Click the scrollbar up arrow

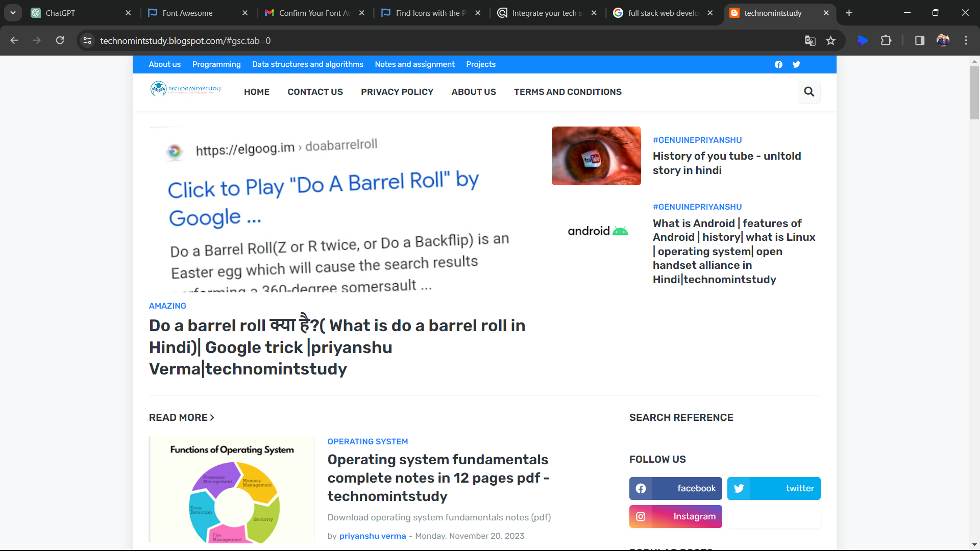coord(974,61)
